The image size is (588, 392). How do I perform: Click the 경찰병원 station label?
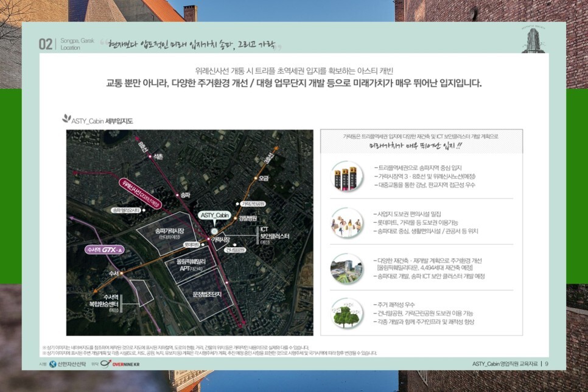[248, 218]
